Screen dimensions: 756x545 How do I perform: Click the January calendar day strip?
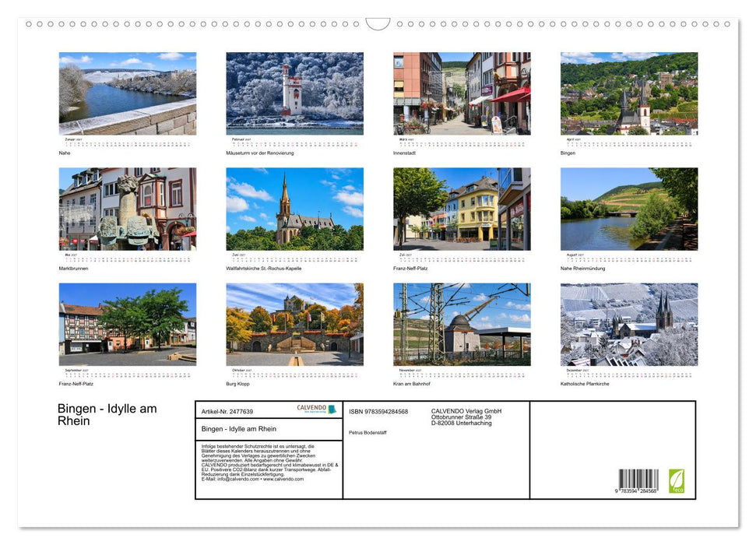[127, 144]
